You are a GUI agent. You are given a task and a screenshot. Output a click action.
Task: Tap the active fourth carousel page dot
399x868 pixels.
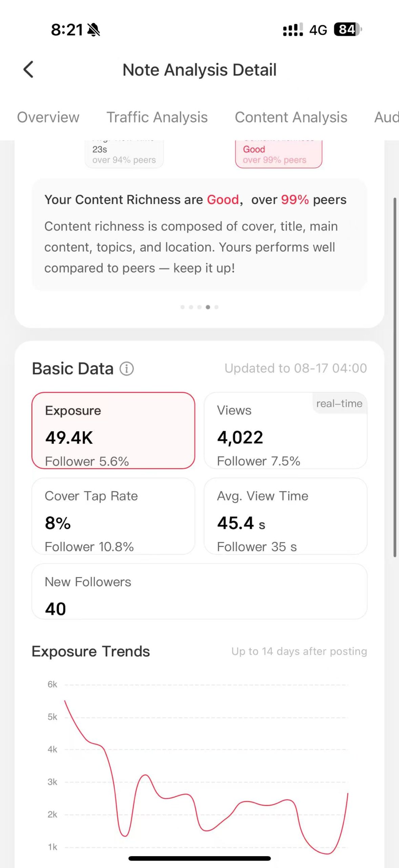208,307
